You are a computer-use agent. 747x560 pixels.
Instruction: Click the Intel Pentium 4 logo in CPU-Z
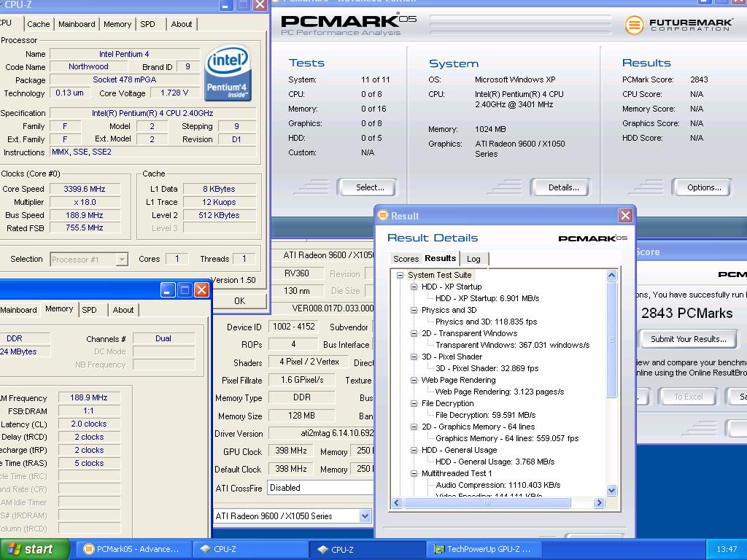point(228,72)
